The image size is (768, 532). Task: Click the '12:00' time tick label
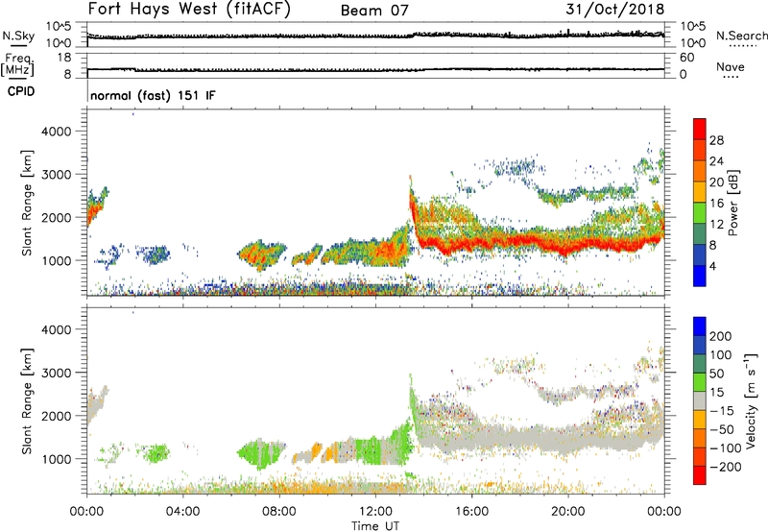(375, 512)
